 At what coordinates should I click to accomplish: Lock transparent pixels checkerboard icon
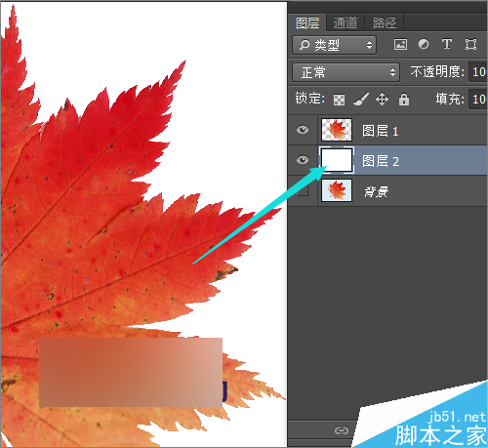(339, 100)
